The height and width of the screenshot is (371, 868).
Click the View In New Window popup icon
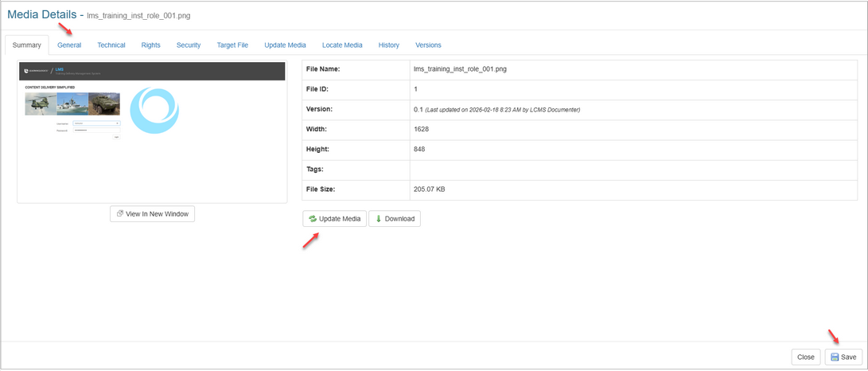pyautogui.click(x=120, y=214)
